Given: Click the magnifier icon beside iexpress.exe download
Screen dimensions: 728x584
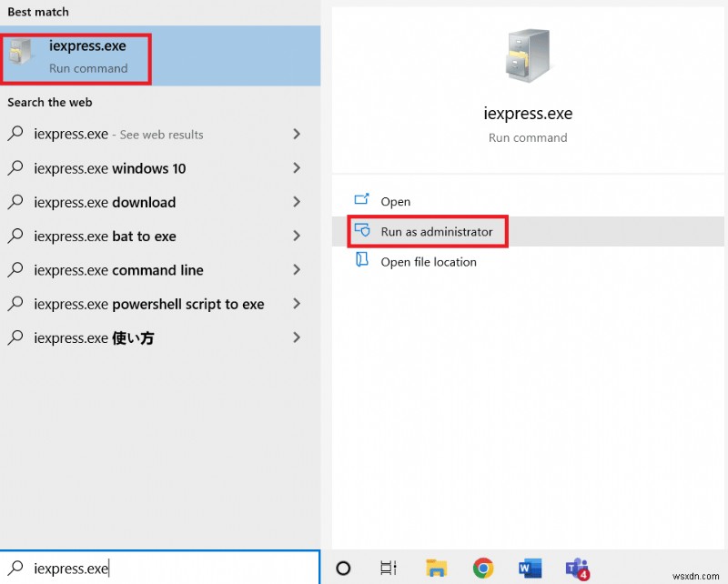Looking at the screenshot, I should [15, 202].
